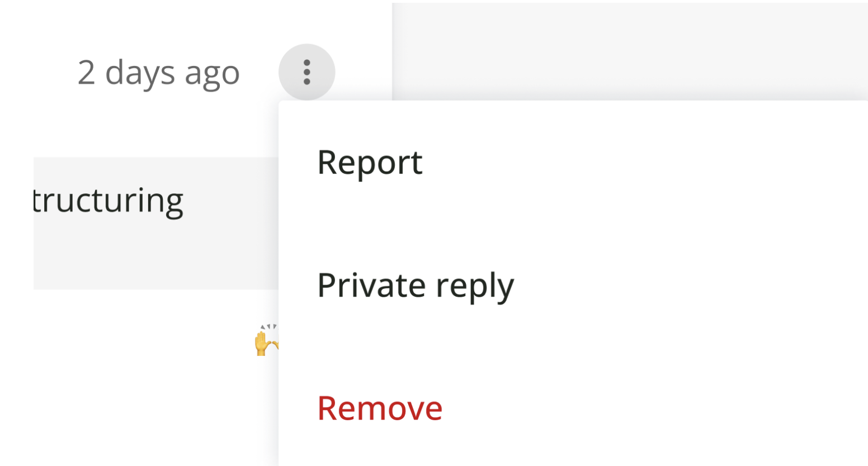Click Remove to delete the comment
868x466 pixels.
coord(379,408)
